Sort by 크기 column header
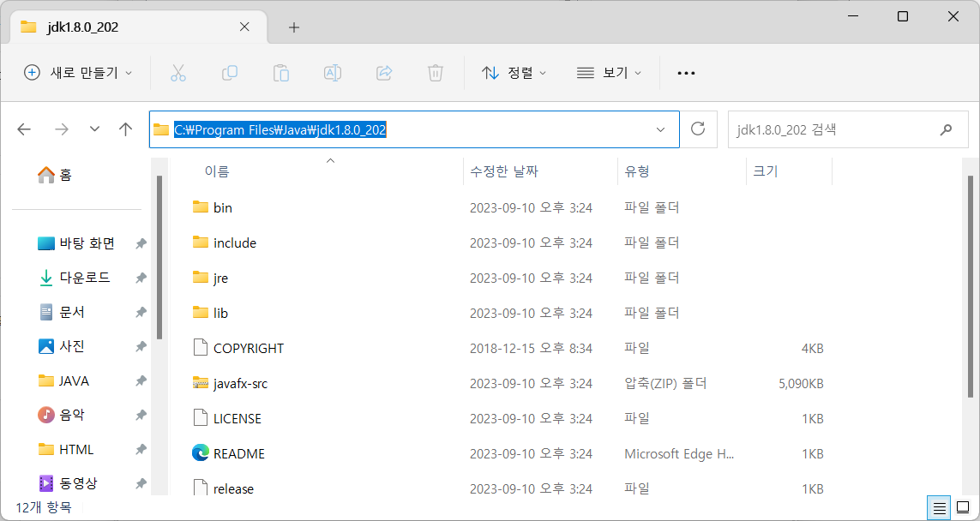 tap(766, 171)
